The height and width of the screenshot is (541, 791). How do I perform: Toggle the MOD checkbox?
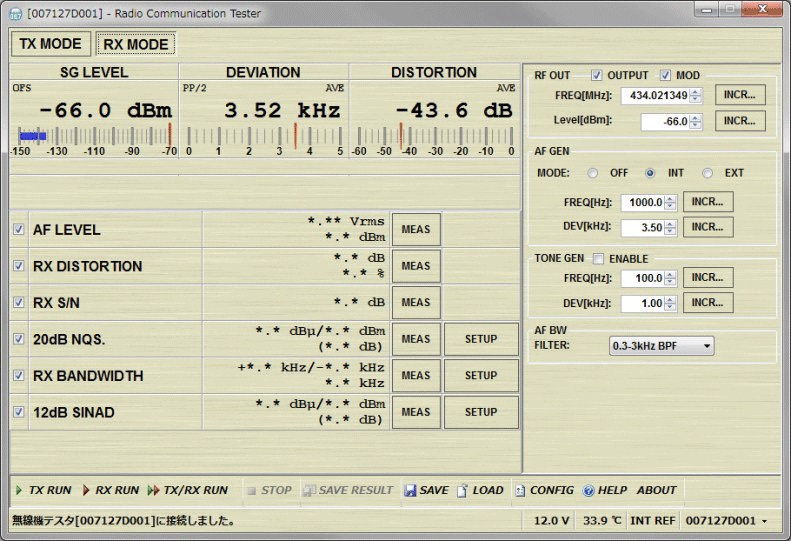pos(665,76)
